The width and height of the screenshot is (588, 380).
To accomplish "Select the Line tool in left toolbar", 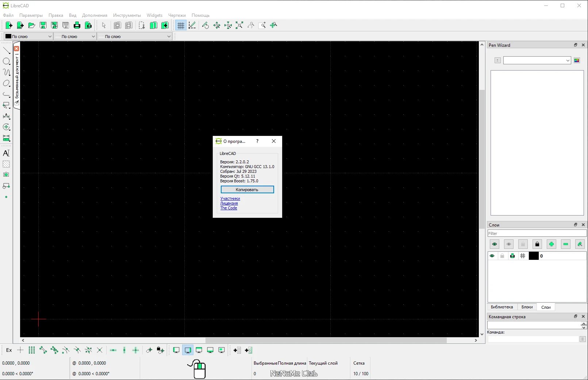I will coord(6,50).
